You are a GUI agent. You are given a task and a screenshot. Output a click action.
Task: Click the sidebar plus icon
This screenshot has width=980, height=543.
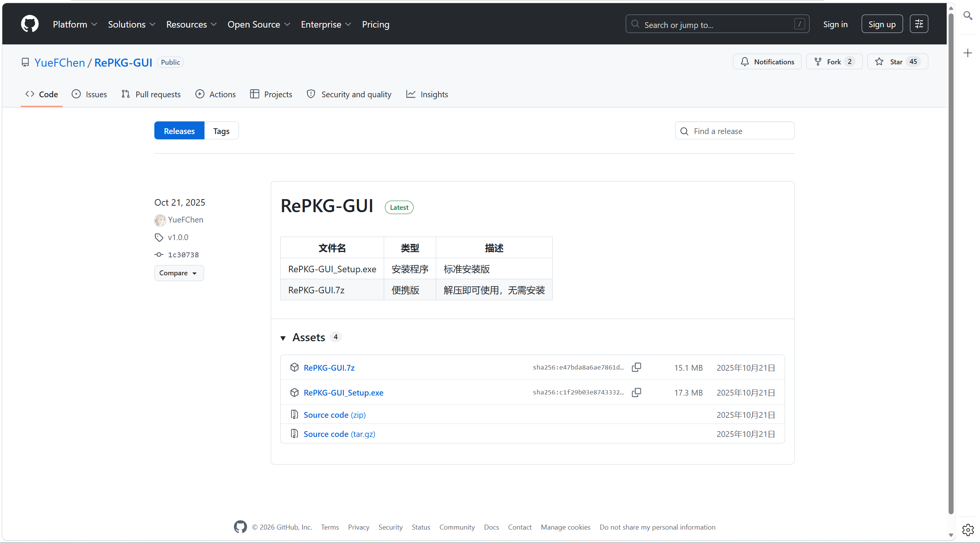point(968,53)
